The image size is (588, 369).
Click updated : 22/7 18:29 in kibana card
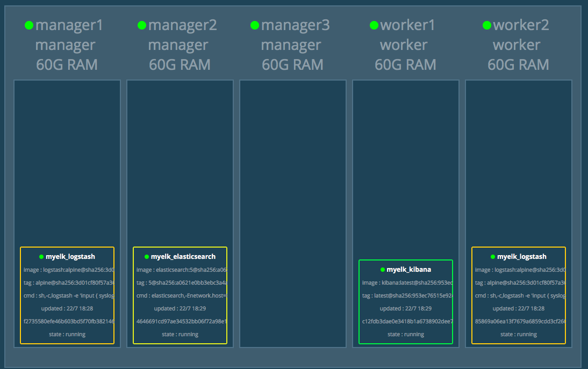(x=406, y=309)
